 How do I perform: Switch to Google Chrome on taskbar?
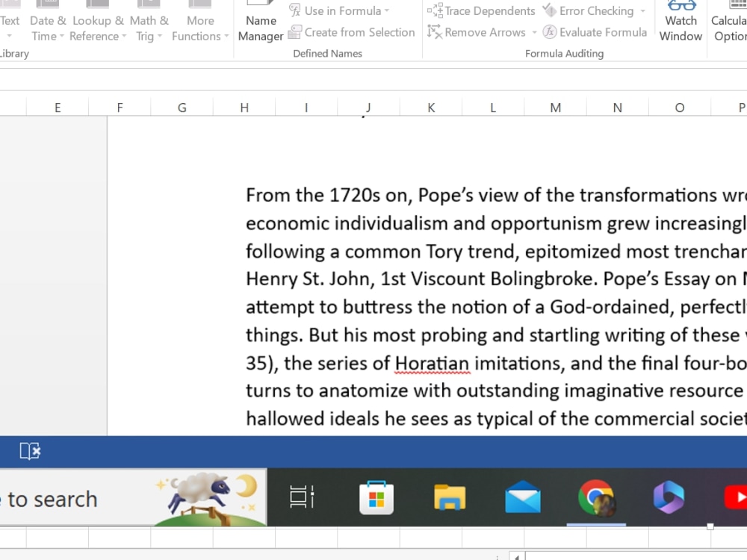coord(596,497)
